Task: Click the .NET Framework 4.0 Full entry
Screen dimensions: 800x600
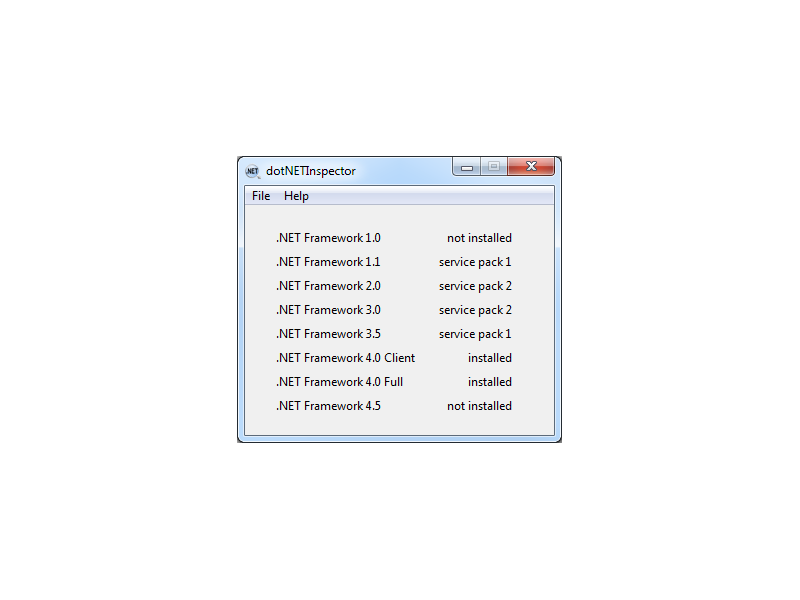Action: pos(339,382)
